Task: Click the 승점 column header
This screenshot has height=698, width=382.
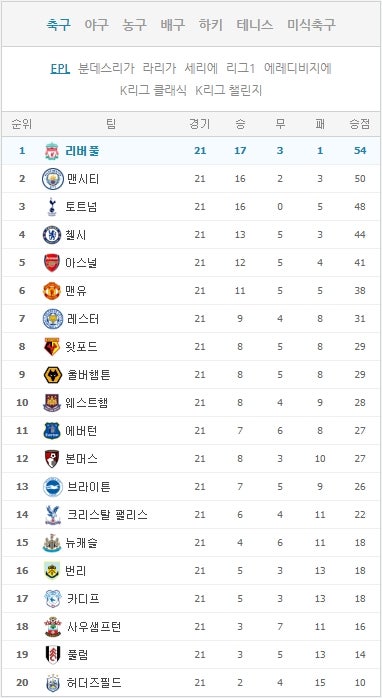Action: (360, 124)
